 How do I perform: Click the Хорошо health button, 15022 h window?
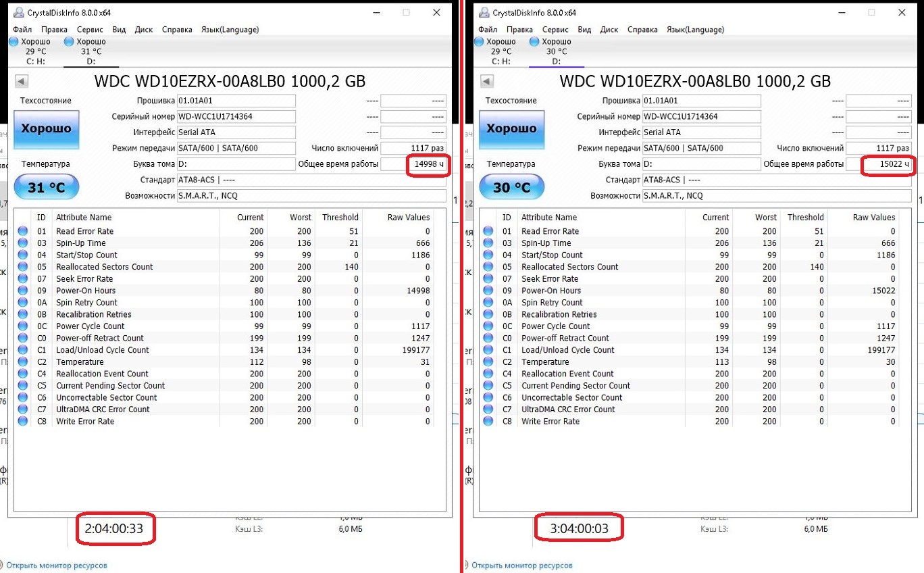click(512, 128)
